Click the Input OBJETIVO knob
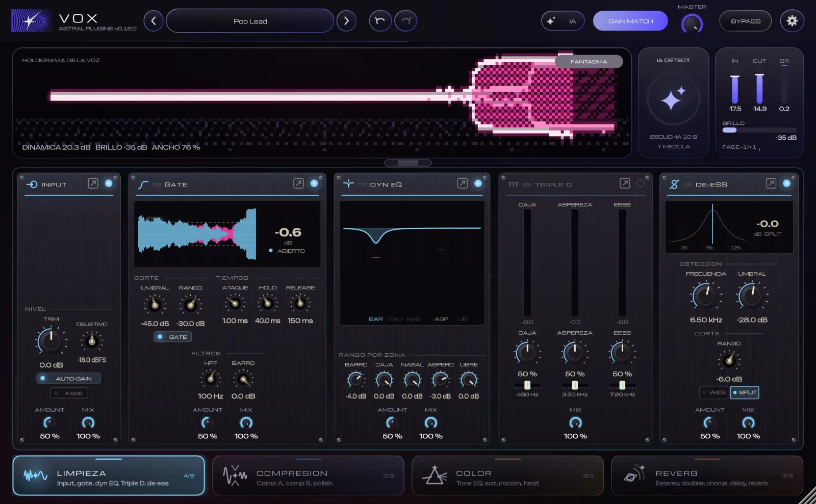Image resolution: width=816 pixels, height=504 pixels. pos(92,341)
